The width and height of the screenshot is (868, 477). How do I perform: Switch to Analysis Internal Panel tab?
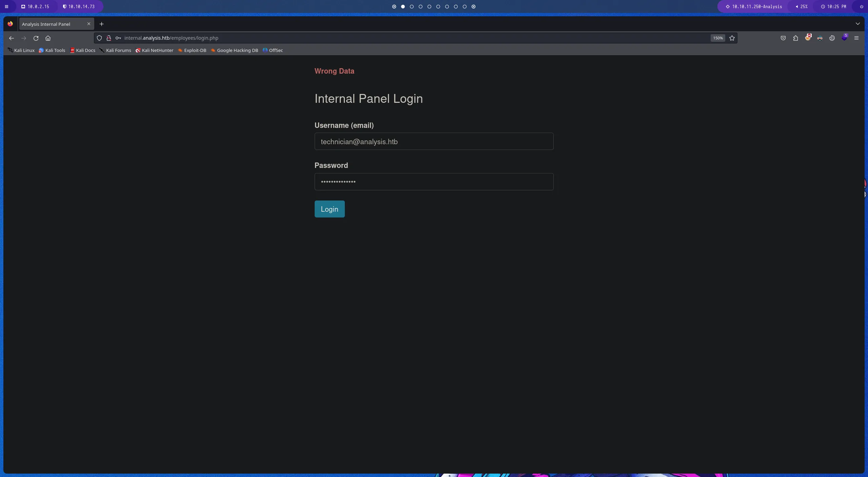click(x=51, y=24)
